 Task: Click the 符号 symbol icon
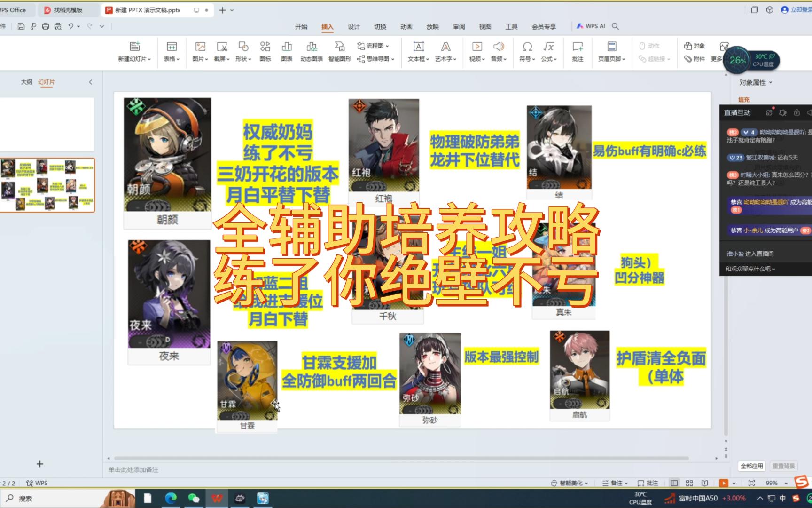tap(527, 47)
